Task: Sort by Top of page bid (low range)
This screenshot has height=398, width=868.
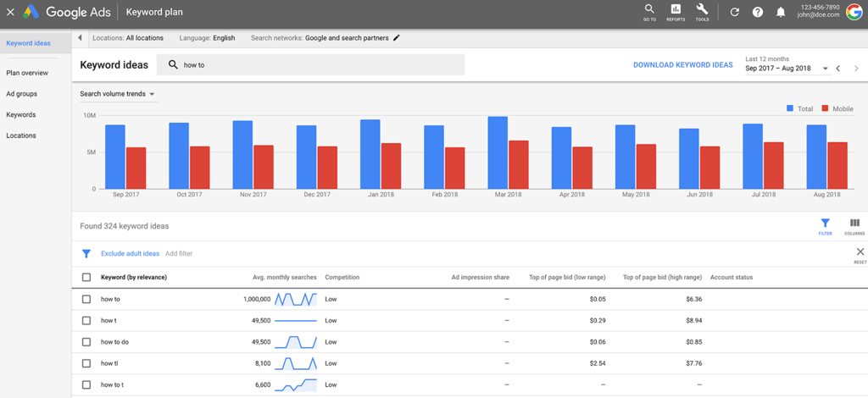Action: (567, 278)
